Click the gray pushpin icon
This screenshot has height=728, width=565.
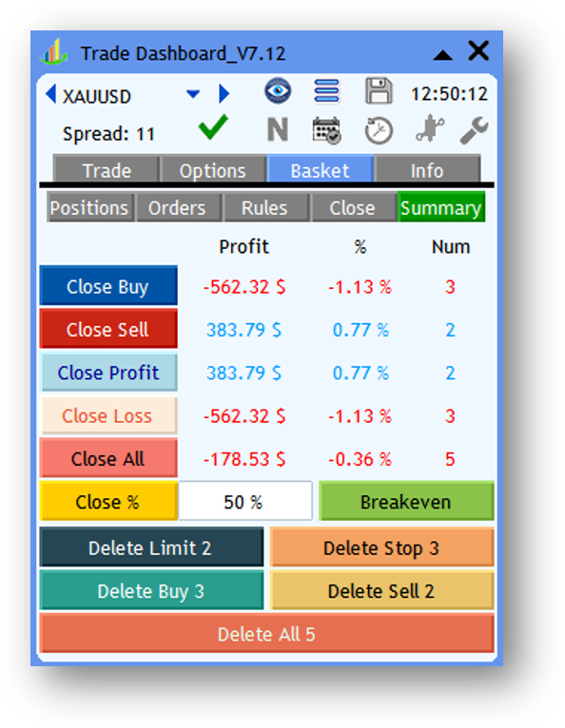click(429, 127)
